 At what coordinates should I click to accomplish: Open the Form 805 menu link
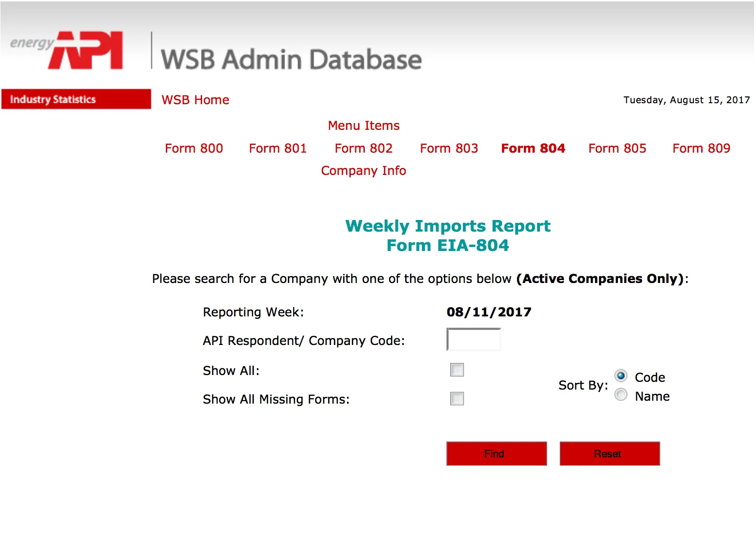[x=617, y=148]
